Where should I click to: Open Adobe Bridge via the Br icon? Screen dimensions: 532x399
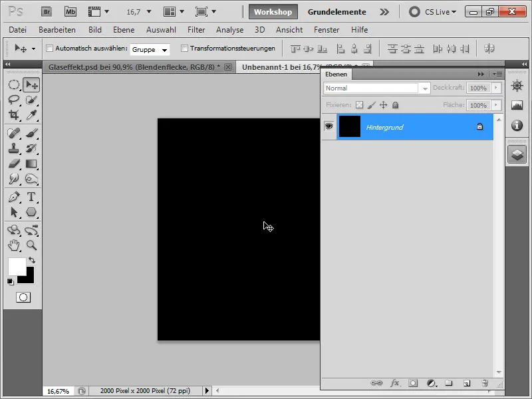(x=47, y=11)
